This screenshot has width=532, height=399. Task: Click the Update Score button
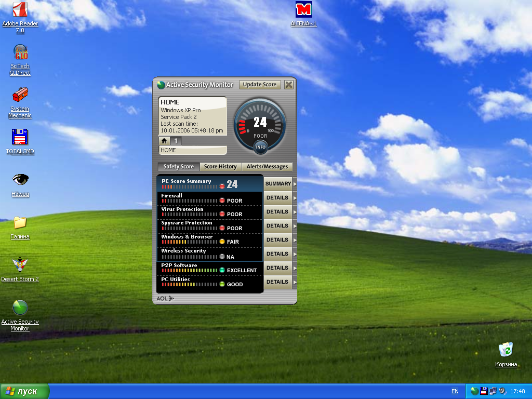[x=260, y=85]
